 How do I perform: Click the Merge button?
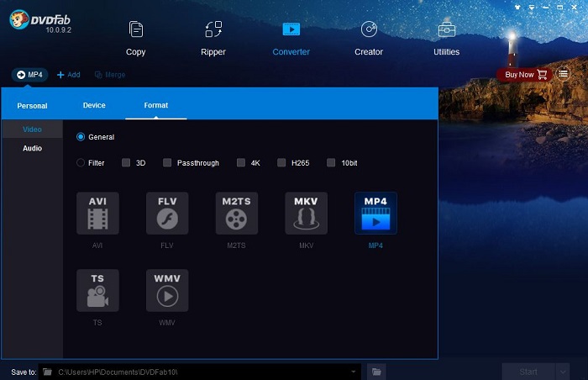110,75
